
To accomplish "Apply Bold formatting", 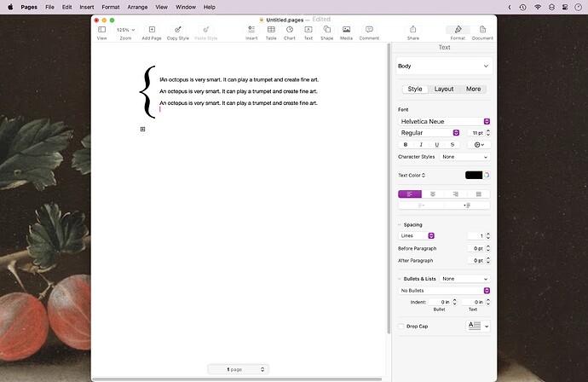I will point(406,144).
